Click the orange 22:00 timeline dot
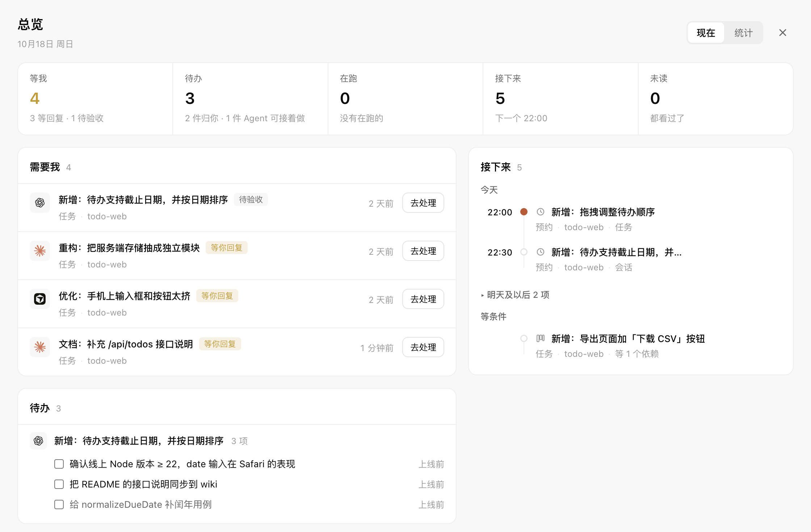The height and width of the screenshot is (532, 811). coord(524,212)
